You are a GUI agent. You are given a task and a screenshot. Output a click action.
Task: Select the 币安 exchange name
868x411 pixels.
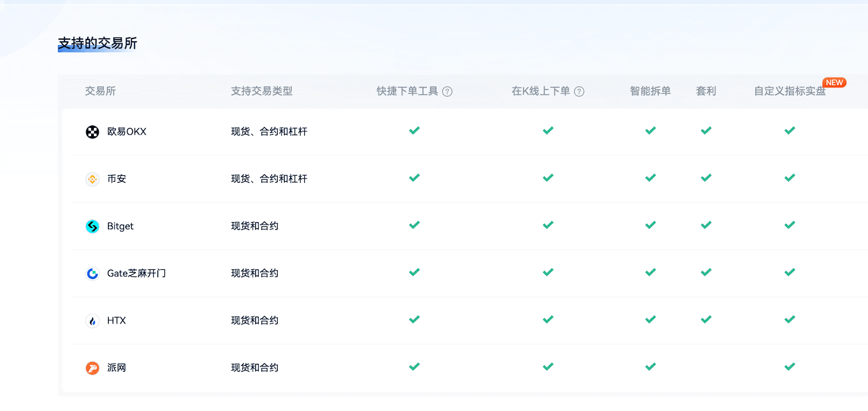pyautogui.click(x=117, y=179)
